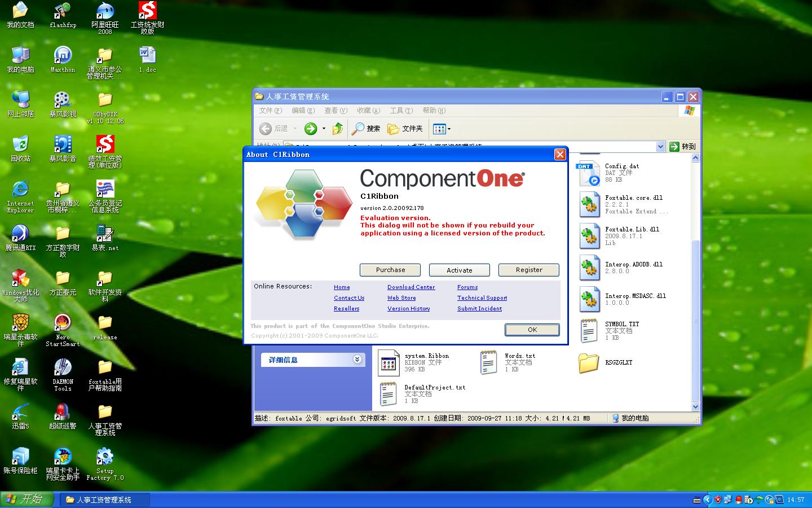The image size is (812, 508).
Task: Select the system.Ribbon file
Action: pos(413,362)
